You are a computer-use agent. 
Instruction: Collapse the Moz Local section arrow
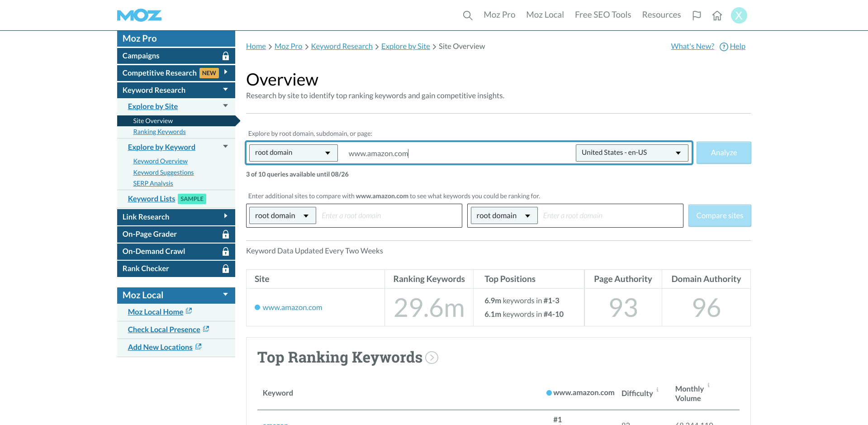(x=225, y=294)
